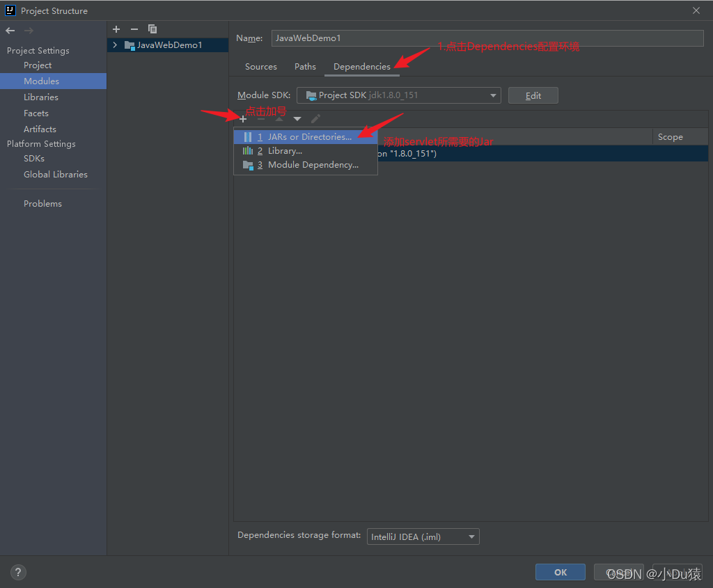This screenshot has width=713, height=588.
Task: Open the Problems section
Action: click(x=53, y=204)
